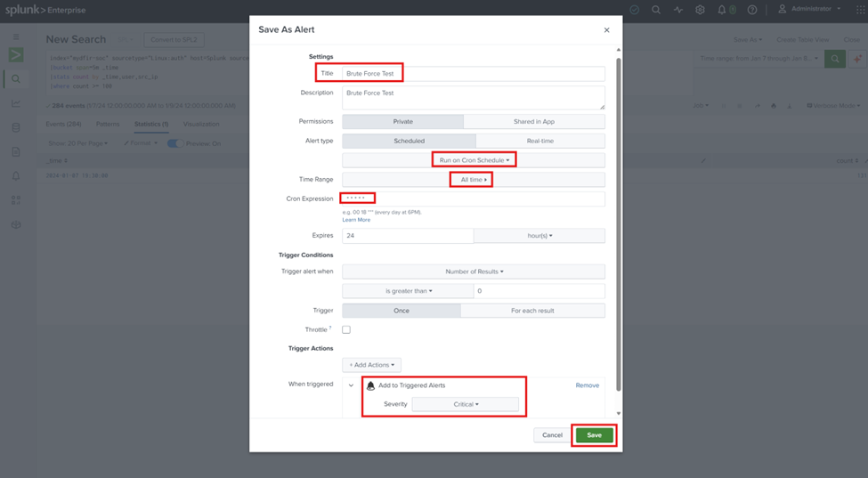This screenshot has height=478, width=868.
Task: Open the time range picker in search bar
Action: (x=758, y=58)
